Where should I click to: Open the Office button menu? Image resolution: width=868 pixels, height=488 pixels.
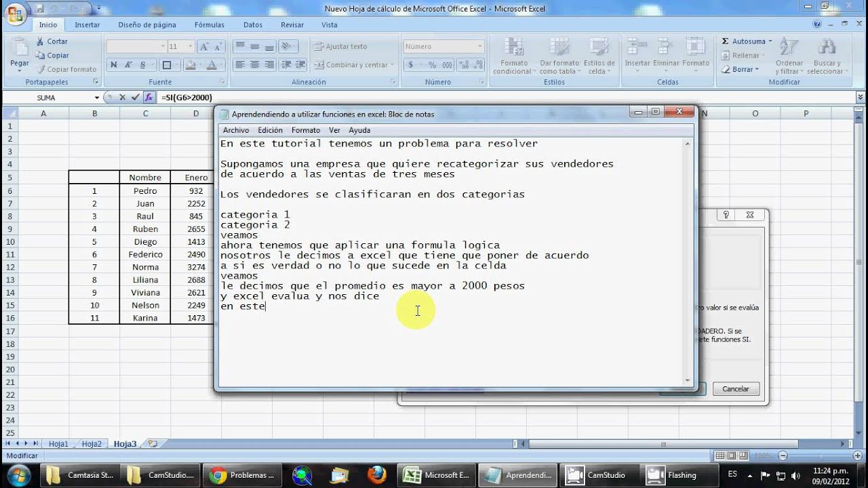(15, 13)
